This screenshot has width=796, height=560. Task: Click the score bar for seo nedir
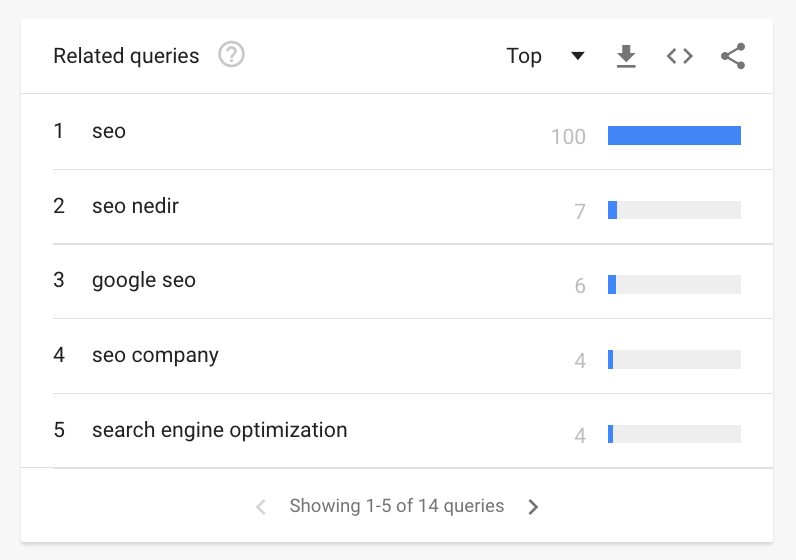(x=674, y=210)
